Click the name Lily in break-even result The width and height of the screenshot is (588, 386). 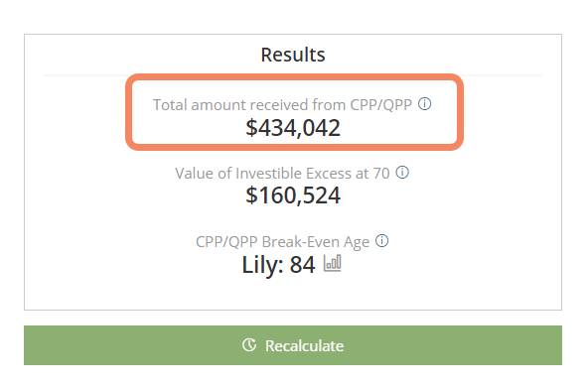tap(262, 265)
